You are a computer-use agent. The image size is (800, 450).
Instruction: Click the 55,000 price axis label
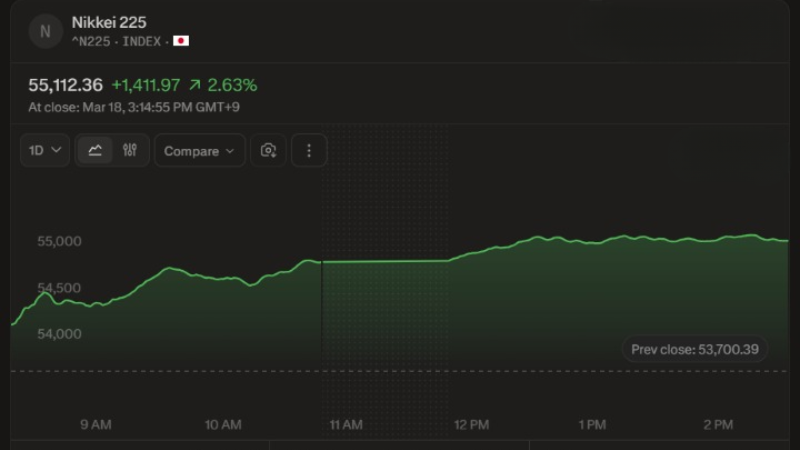[x=59, y=241]
